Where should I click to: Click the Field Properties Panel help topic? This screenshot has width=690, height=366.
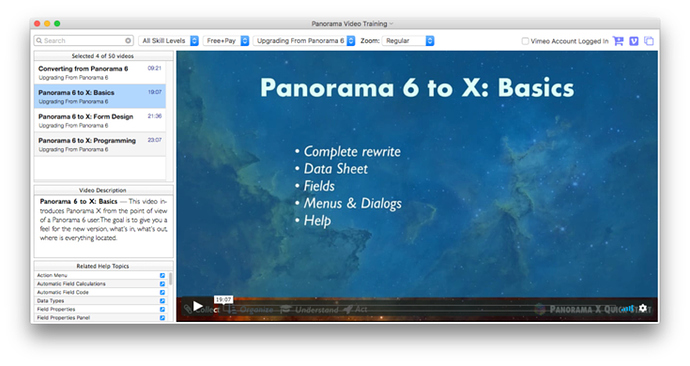(63, 318)
